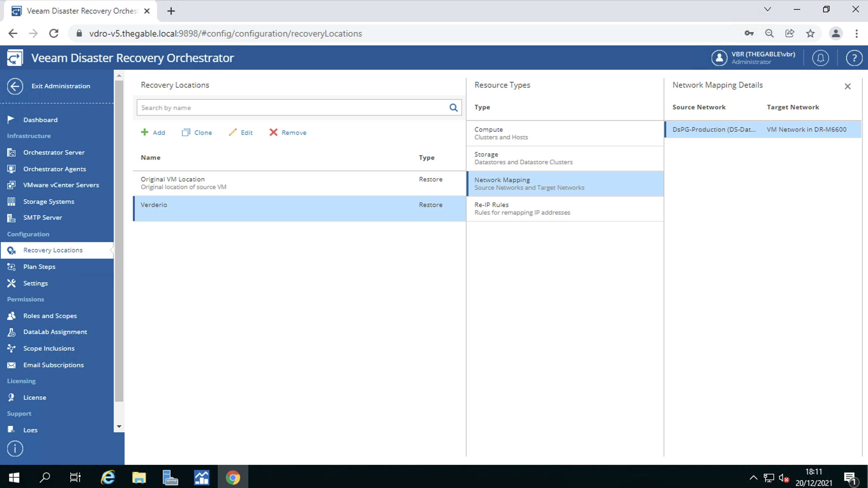Click Remove button with red X

tap(288, 133)
